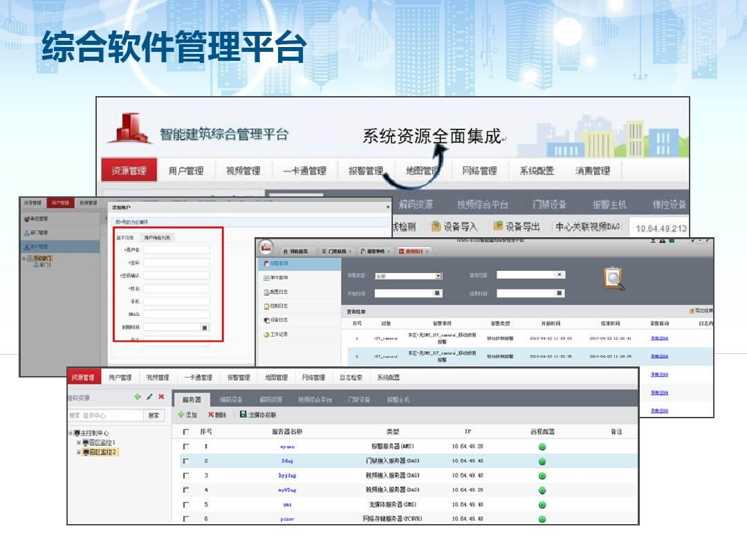Check the checkbox for server row 4
747x560 pixels.
[x=186, y=489]
